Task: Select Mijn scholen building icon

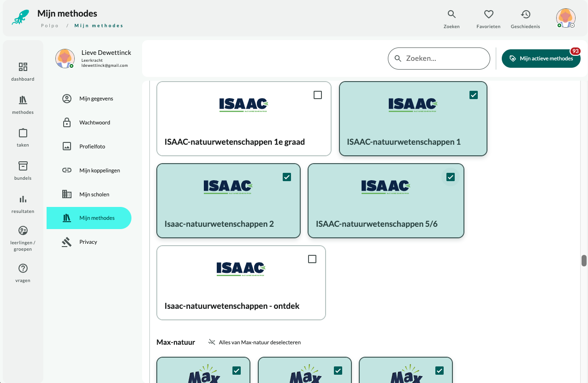Action: click(x=67, y=194)
